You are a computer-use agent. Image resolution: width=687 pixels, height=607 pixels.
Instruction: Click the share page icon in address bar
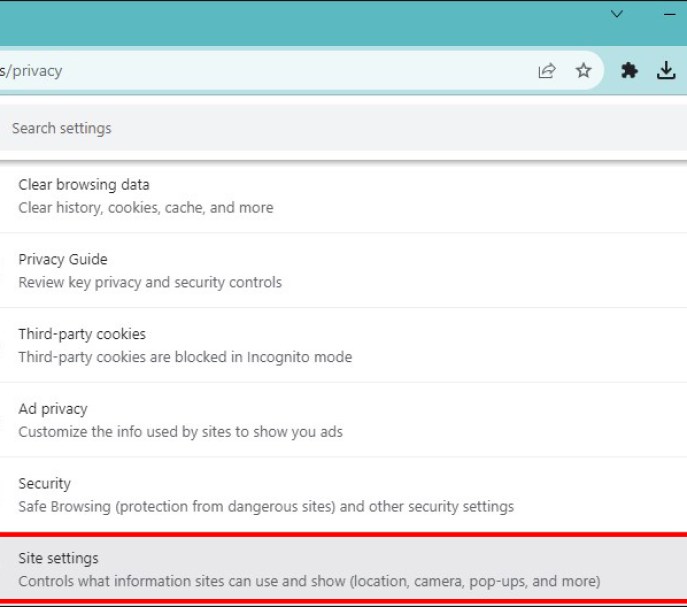(547, 71)
